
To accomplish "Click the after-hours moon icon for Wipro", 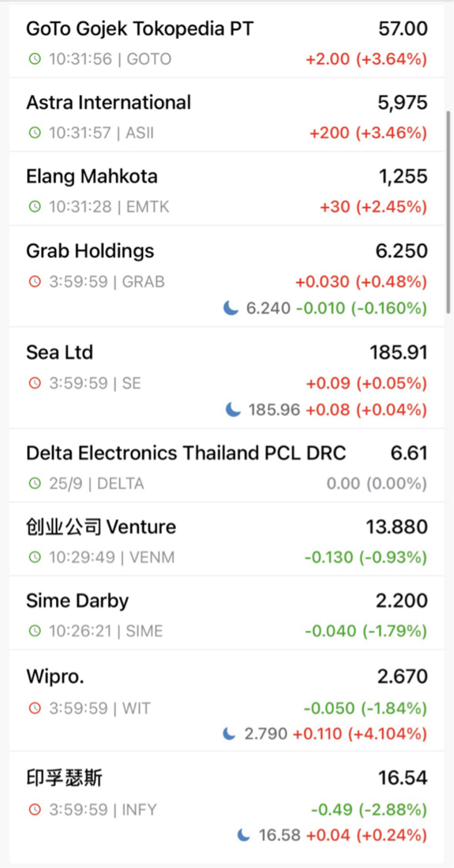I will 229,734.
